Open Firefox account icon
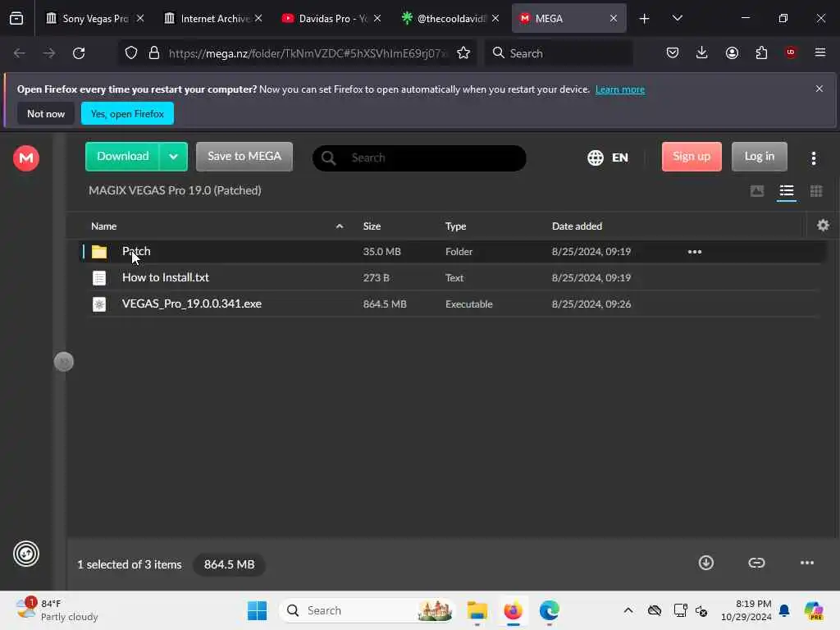 coord(732,52)
